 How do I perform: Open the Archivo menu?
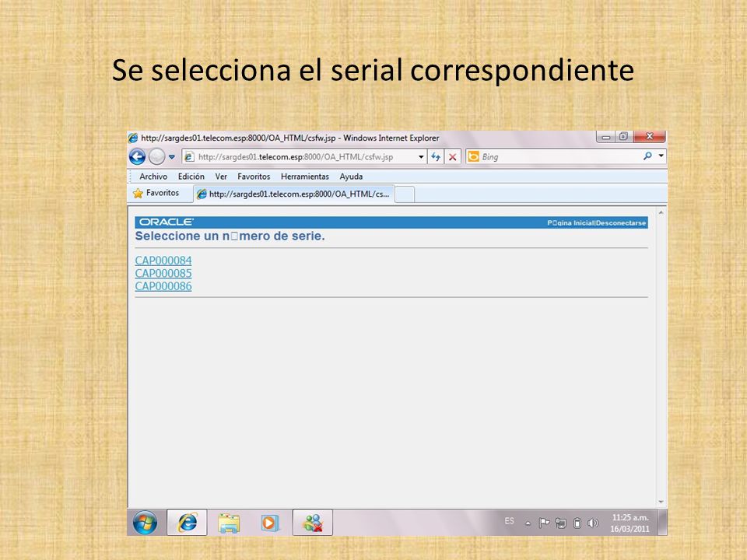[x=153, y=177]
